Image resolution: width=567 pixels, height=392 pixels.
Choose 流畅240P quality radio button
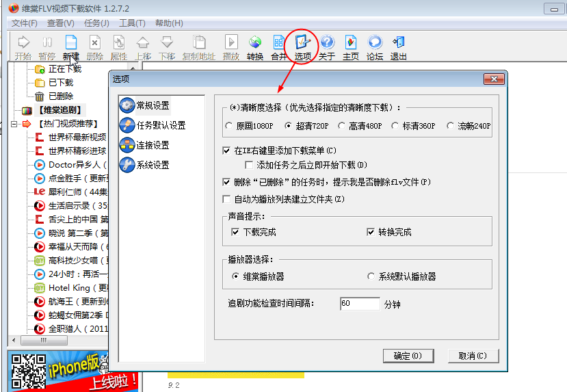tap(450, 126)
